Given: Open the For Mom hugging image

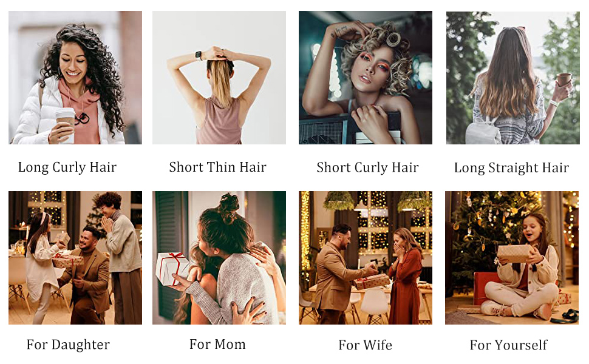Looking at the screenshot, I should click(x=219, y=258).
